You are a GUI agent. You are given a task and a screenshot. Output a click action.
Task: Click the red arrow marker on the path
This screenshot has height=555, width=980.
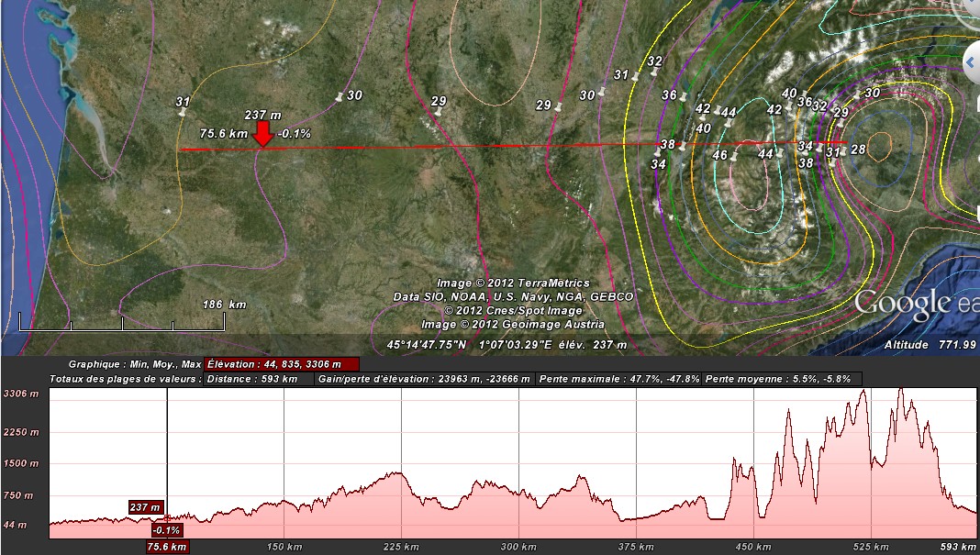tap(263, 134)
